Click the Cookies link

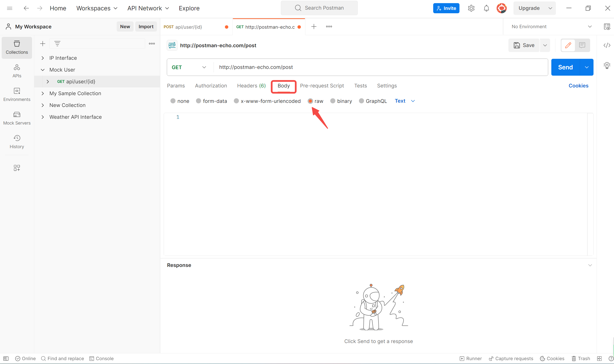[x=578, y=86]
